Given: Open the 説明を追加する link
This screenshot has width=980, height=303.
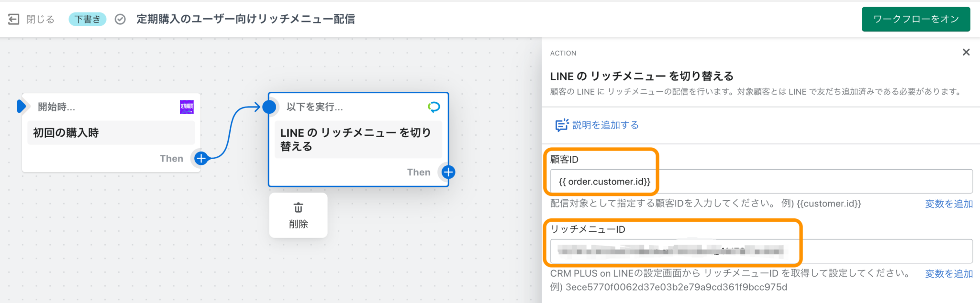Looking at the screenshot, I should pyautogui.click(x=605, y=125).
